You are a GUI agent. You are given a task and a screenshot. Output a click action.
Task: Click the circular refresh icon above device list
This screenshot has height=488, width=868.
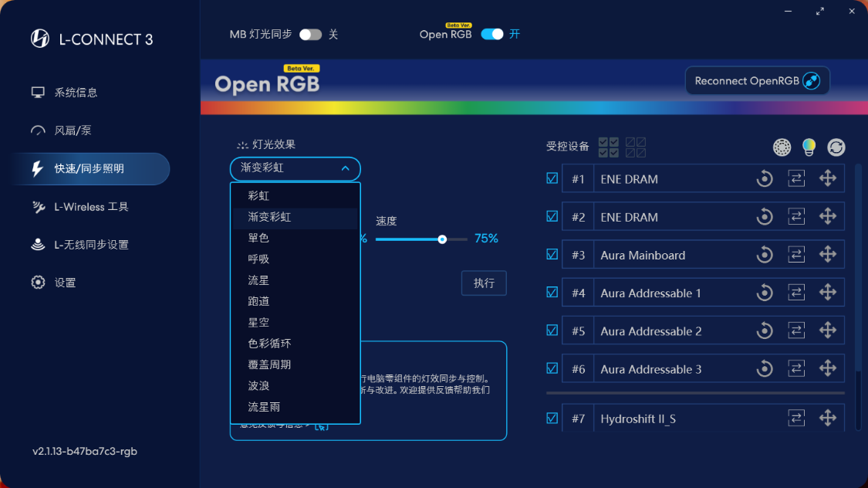pyautogui.click(x=836, y=147)
